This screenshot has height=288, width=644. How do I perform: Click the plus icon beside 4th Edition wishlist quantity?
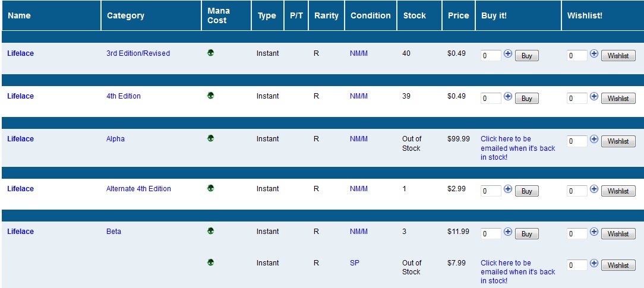pos(594,96)
